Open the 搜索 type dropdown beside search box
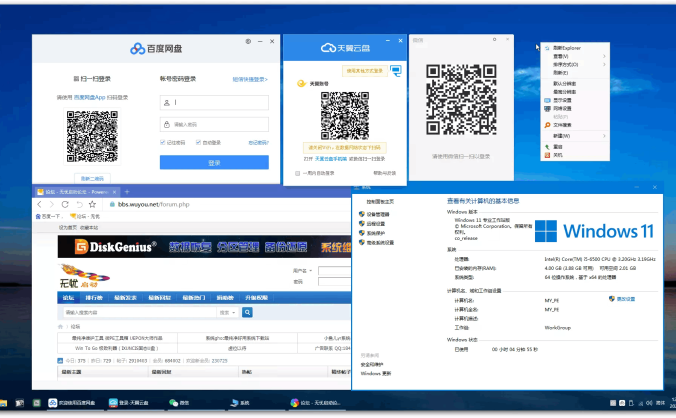Viewport: 676px width, 418px height. [x=227, y=312]
